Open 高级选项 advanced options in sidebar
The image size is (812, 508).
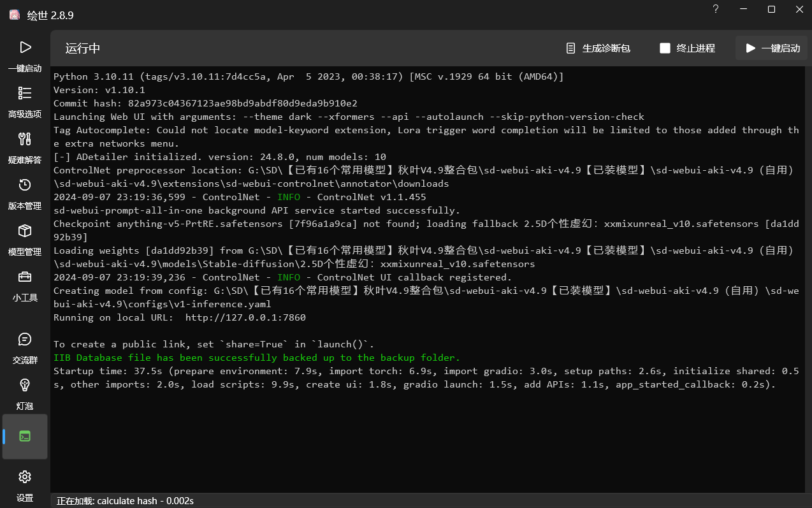(25, 102)
